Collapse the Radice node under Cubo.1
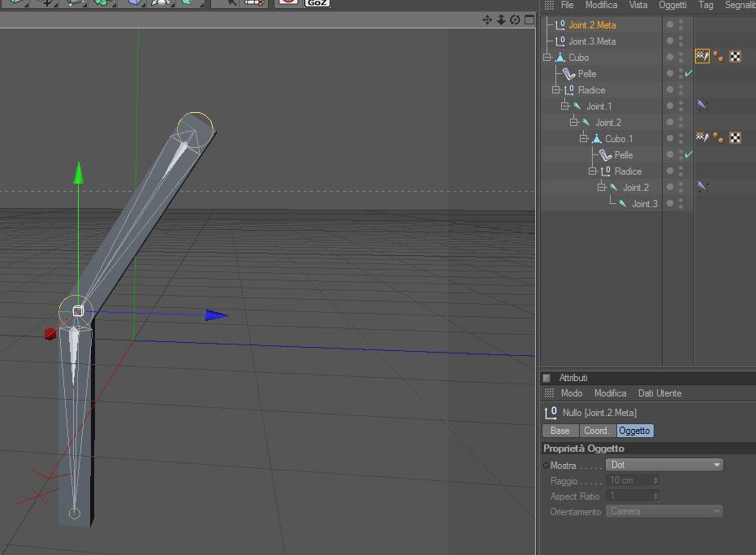 (x=593, y=171)
